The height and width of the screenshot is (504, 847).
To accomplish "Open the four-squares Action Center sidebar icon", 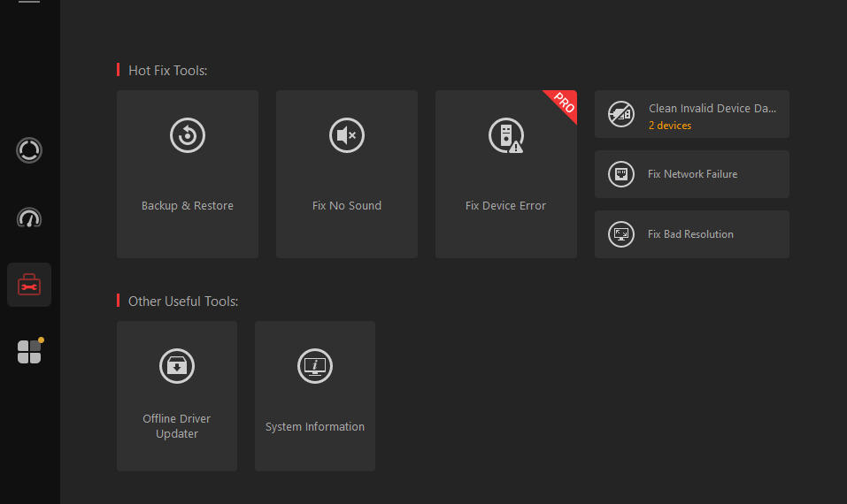I will [x=29, y=352].
